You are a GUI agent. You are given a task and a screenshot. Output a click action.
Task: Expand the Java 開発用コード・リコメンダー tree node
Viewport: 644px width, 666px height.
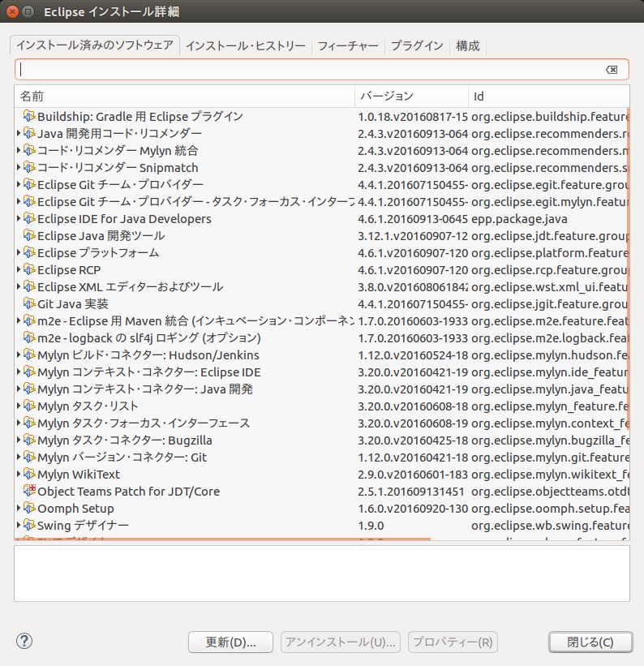[x=19, y=133]
